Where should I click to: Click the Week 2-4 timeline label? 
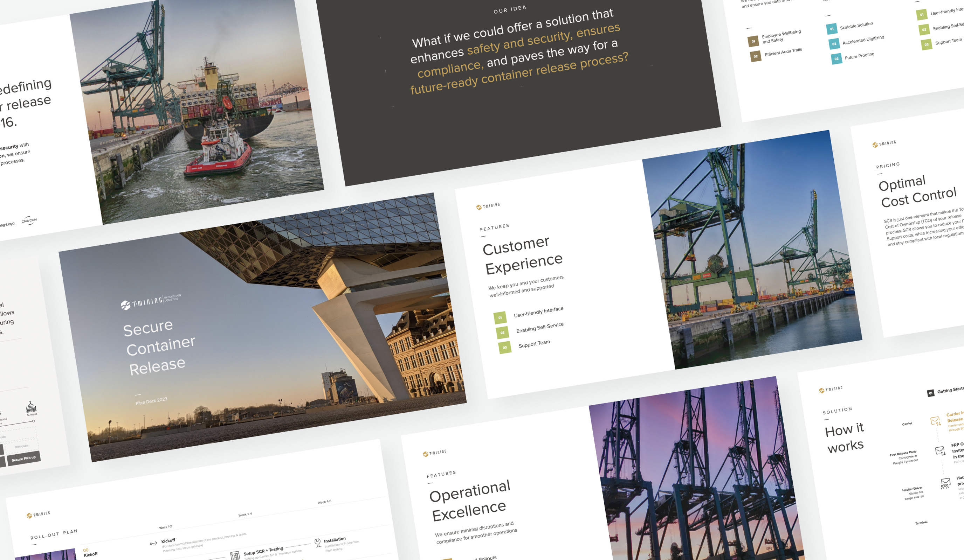click(245, 514)
